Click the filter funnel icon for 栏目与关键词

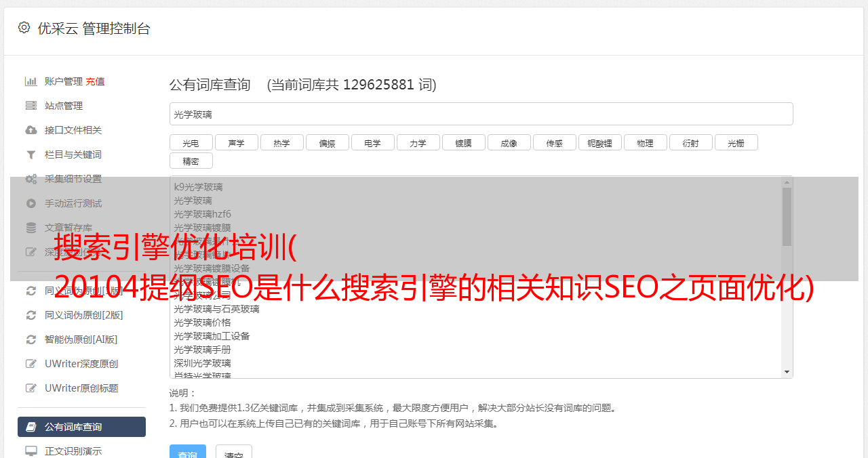(x=31, y=154)
